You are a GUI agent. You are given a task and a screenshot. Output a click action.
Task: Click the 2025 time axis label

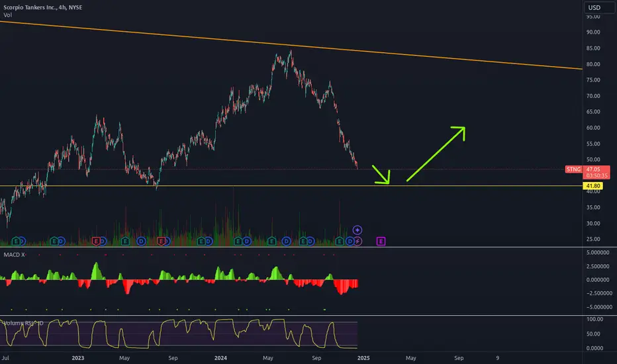point(363,357)
